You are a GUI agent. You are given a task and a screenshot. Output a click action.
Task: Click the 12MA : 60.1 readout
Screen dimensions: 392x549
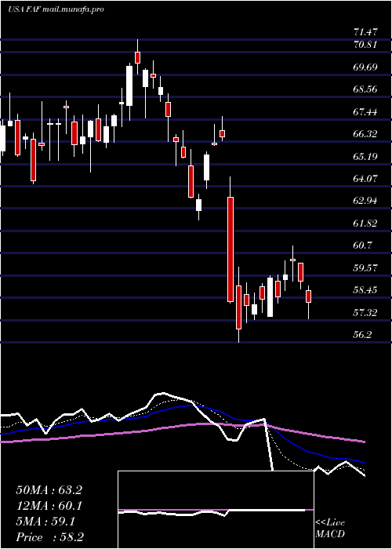pos(49,506)
